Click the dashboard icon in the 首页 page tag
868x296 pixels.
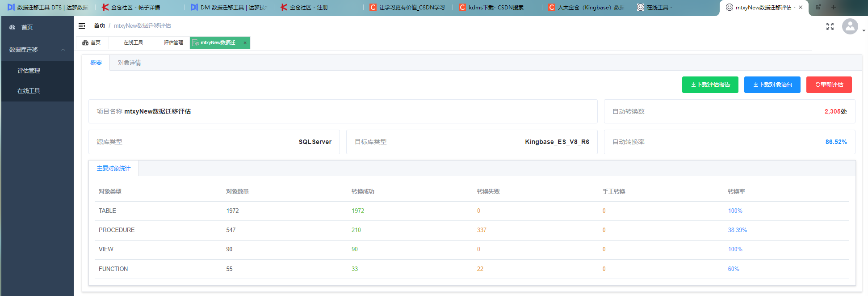(x=85, y=43)
